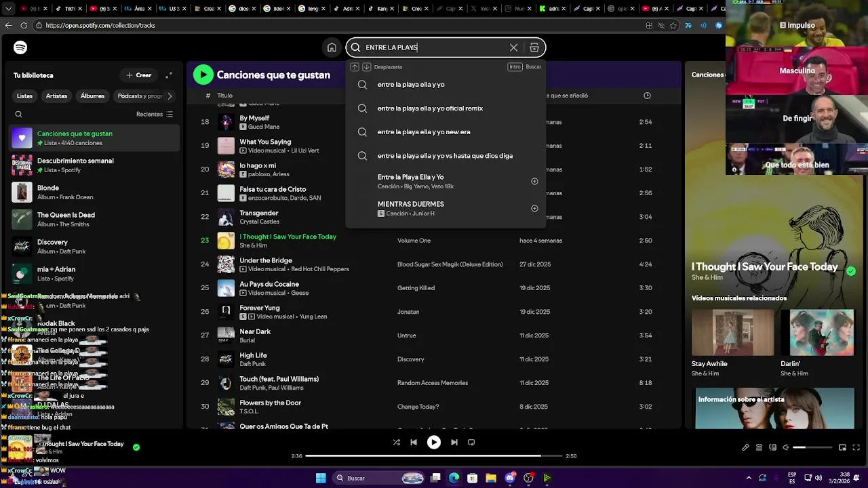This screenshot has height=488, width=868.
Task: Open the Recientes sort dropdown
Action: pyautogui.click(x=155, y=115)
